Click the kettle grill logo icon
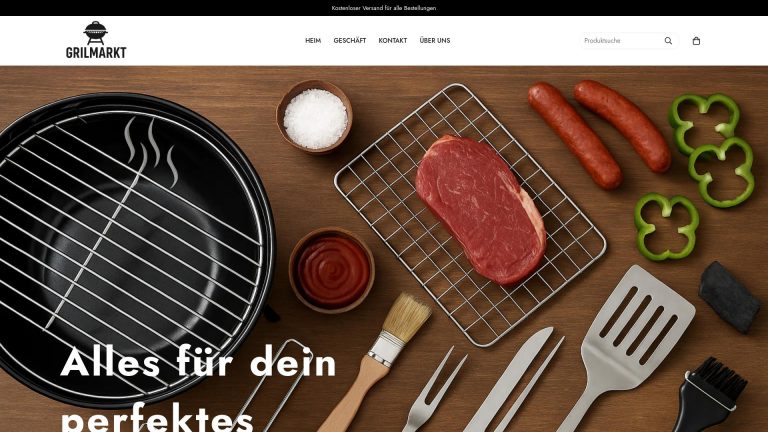The image size is (768, 432). tap(96, 33)
